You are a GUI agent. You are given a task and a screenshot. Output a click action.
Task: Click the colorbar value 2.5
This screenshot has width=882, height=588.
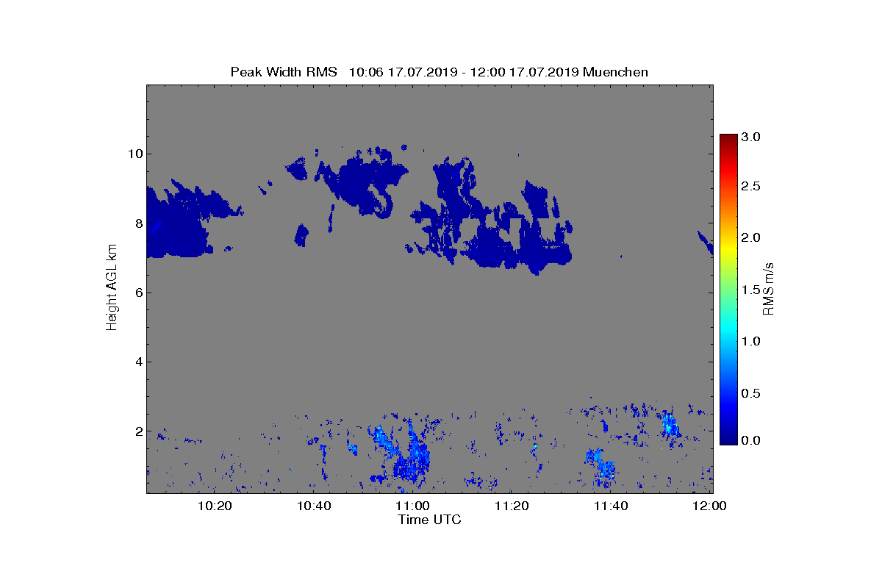coord(750,187)
